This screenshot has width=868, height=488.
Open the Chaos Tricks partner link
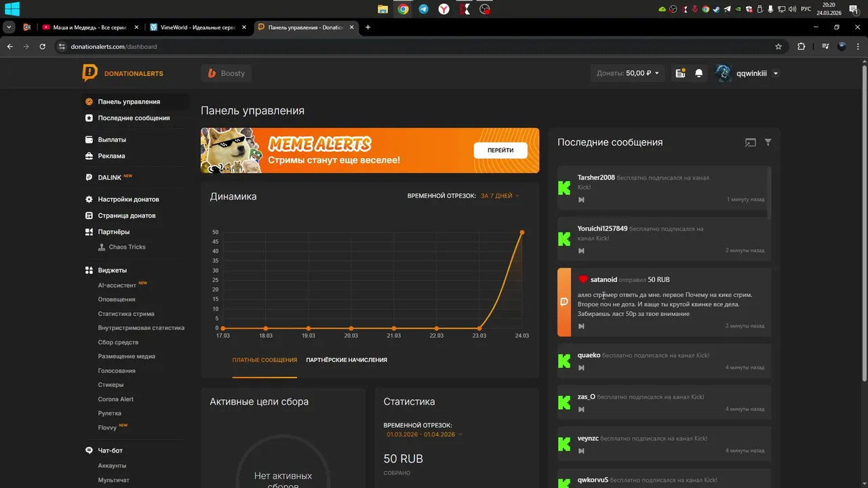click(x=127, y=247)
